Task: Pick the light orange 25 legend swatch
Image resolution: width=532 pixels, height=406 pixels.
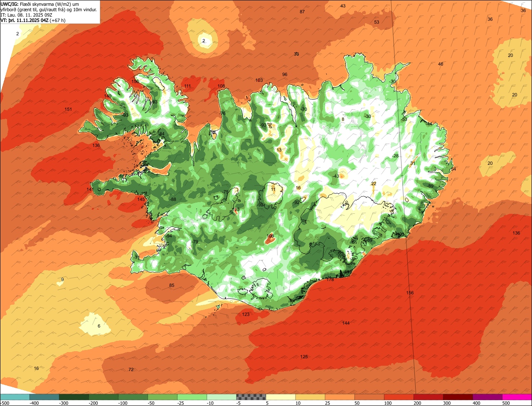Action: tap(340, 397)
